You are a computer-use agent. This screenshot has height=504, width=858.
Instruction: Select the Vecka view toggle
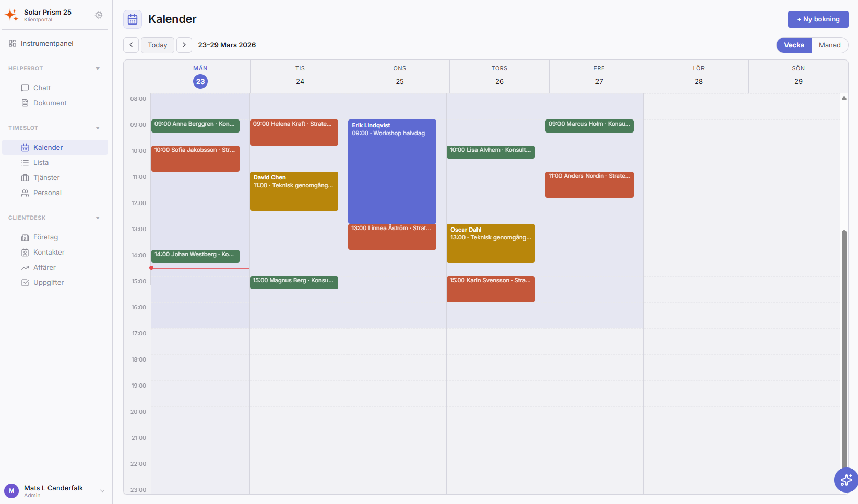[794, 45]
